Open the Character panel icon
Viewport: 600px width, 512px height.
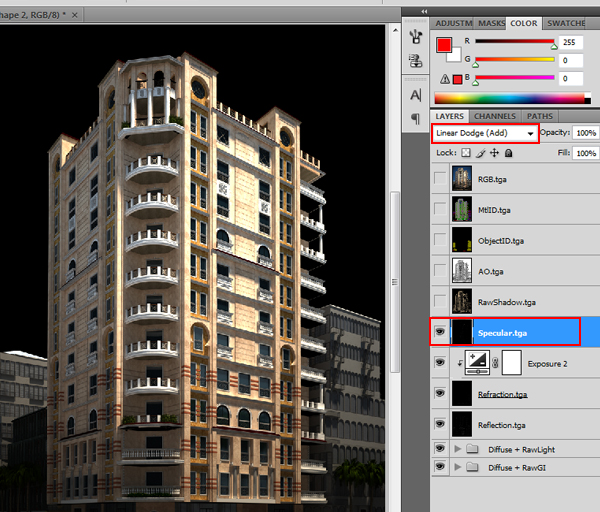point(415,95)
